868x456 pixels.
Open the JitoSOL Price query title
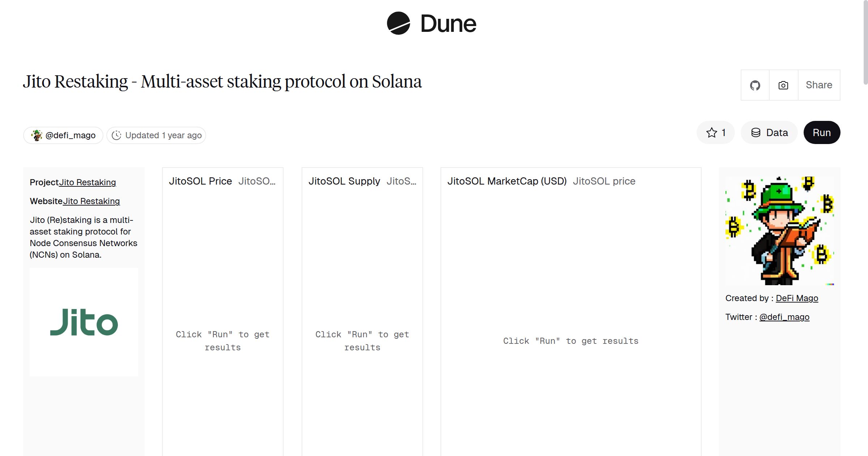click(200, 181)
